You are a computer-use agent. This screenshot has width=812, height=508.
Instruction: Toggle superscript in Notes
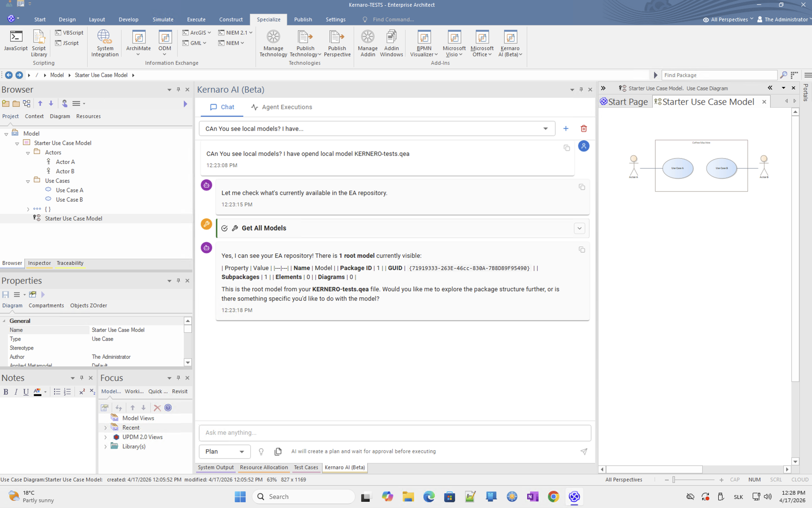[x=82, y=392]
